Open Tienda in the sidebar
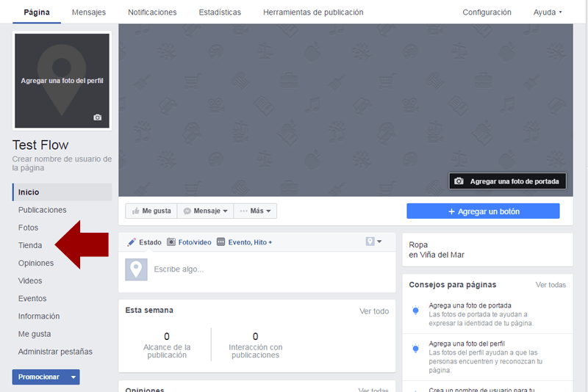The width and height of the screenshot is (588, 392). (30, 245)
